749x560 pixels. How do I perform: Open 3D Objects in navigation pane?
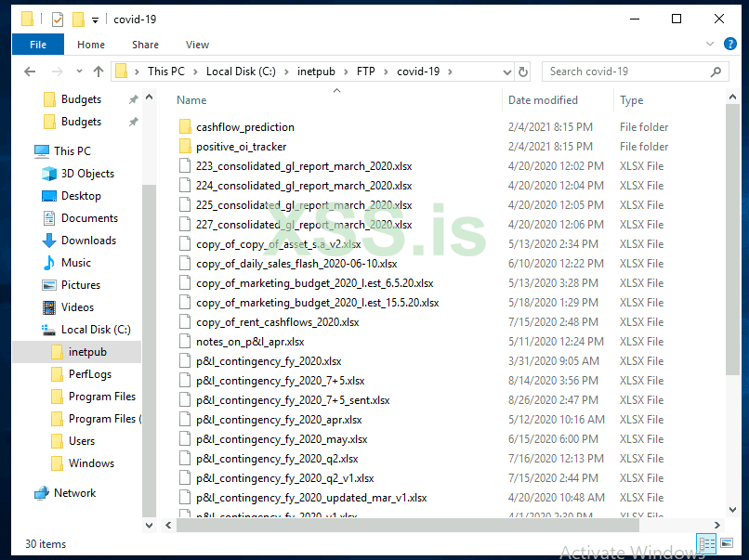(x=87, y=174)
